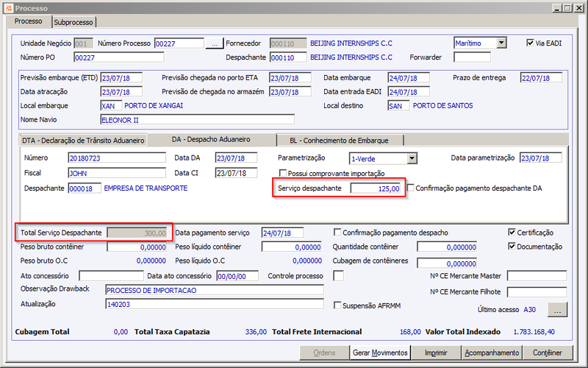The image size is (588, 368).
Task: Click Local destino code SAN field
Action: 398,106
